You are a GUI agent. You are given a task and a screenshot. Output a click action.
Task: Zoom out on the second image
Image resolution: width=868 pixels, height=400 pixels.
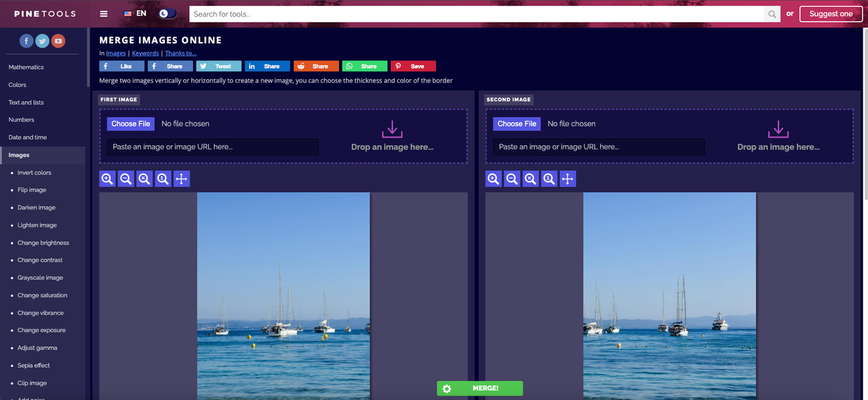(512, 179)
